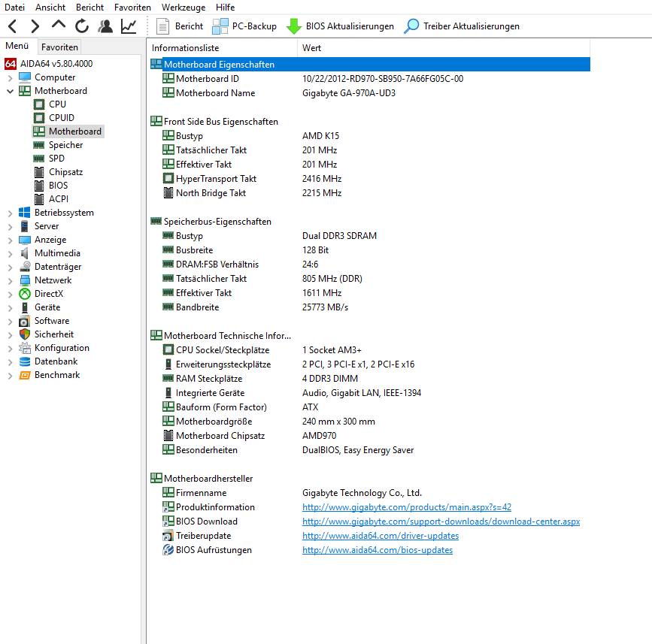
Task: Go up one level with up arrow
Action: point(59,26)
